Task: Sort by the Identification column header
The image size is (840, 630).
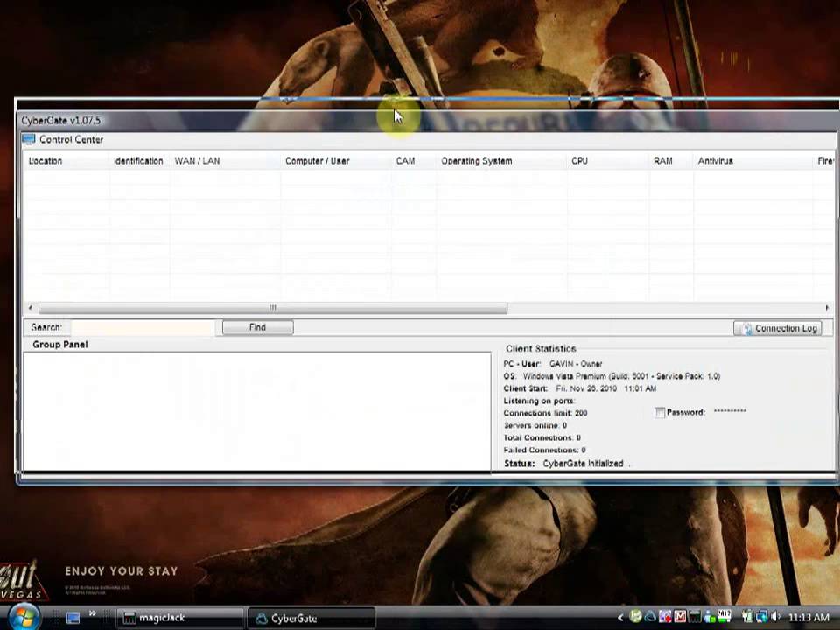Action: (139, 161)
